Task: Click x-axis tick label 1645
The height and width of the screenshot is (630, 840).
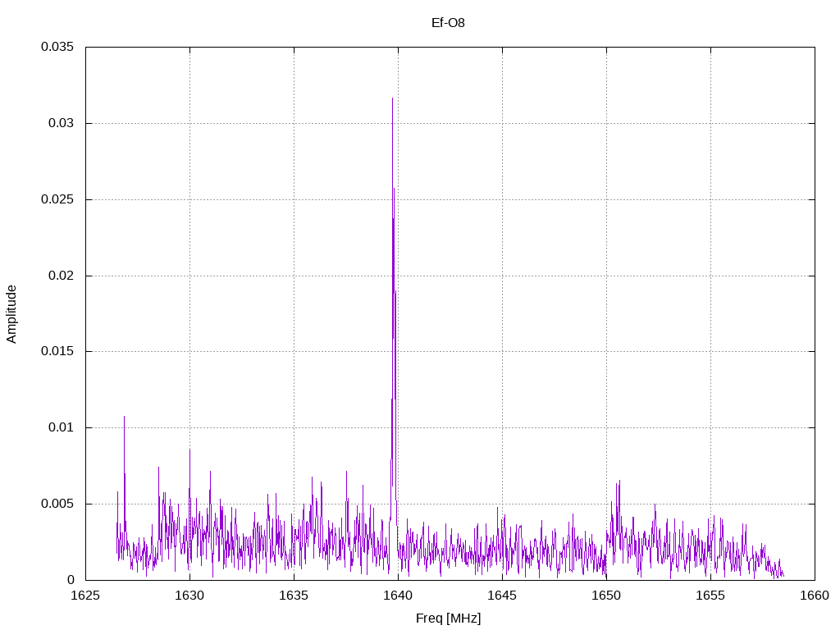Action: pyautogui.click(x=502, y=596)
